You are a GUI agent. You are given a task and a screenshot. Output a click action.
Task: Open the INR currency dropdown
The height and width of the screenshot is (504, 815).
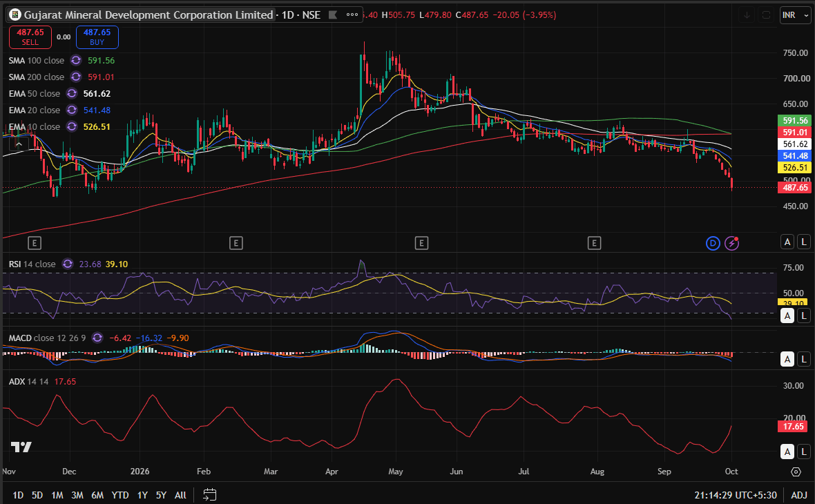(795, 15)
